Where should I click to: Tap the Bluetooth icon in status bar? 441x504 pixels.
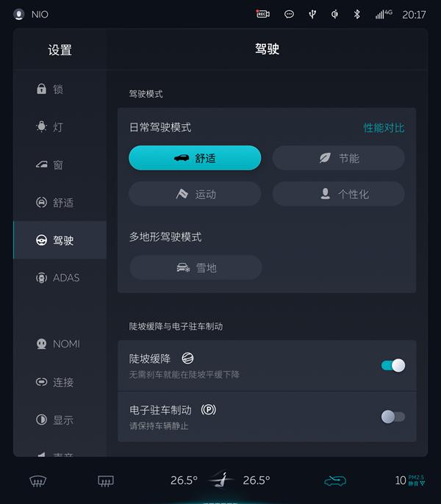tap(357, 14)
